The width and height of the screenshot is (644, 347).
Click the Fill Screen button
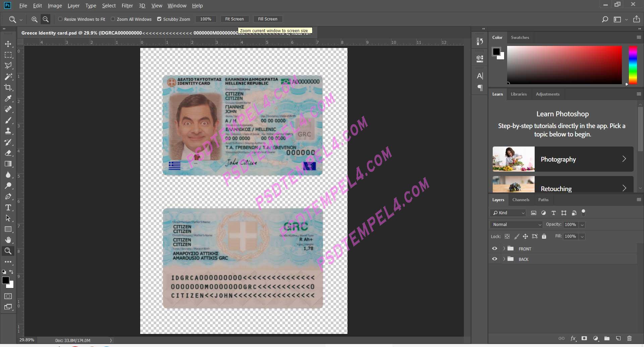click(x=268, y=19)
